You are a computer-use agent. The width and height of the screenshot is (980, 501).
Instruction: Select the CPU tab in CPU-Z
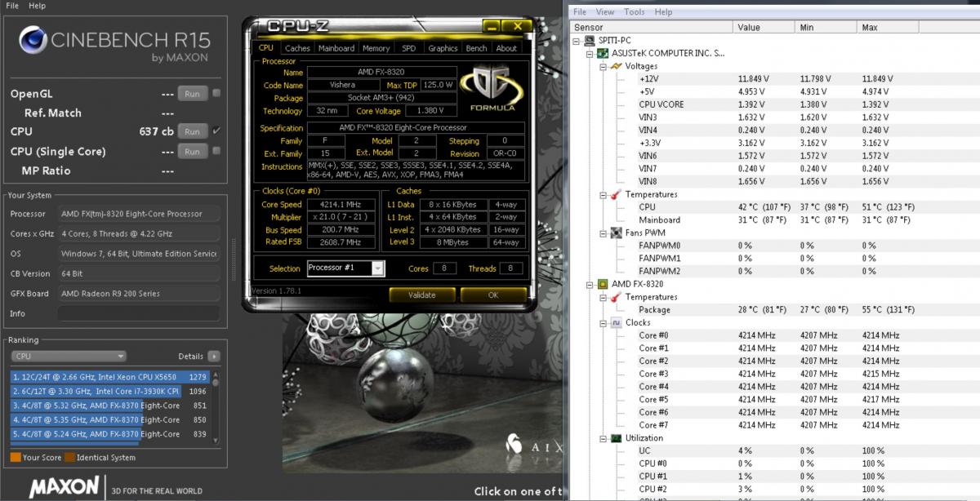(266, 47)
